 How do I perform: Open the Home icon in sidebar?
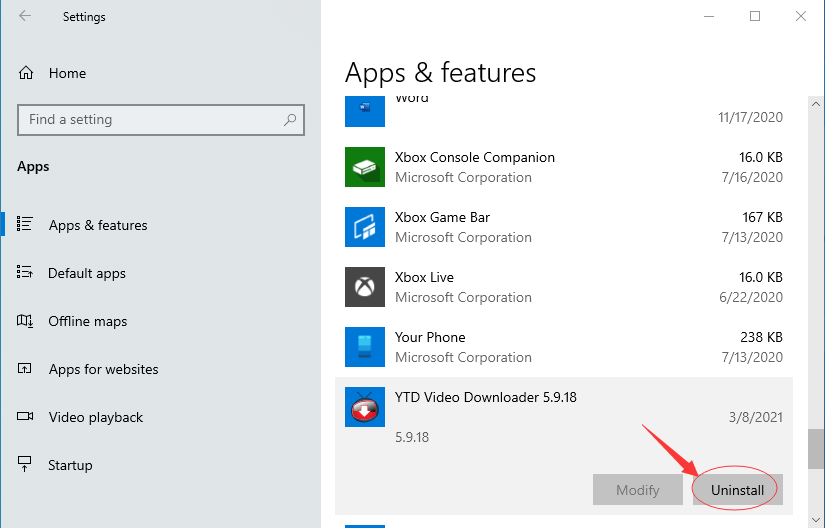(x=26, y=73)
